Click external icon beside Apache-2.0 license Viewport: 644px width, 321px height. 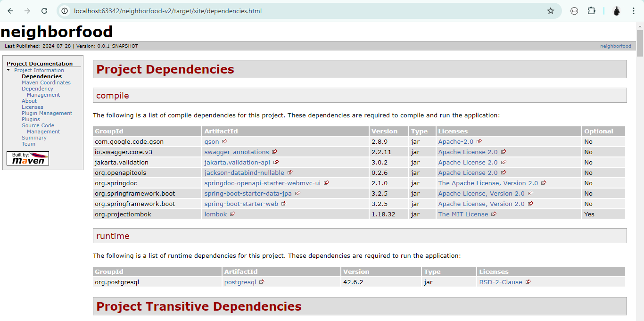pos(479,141)
